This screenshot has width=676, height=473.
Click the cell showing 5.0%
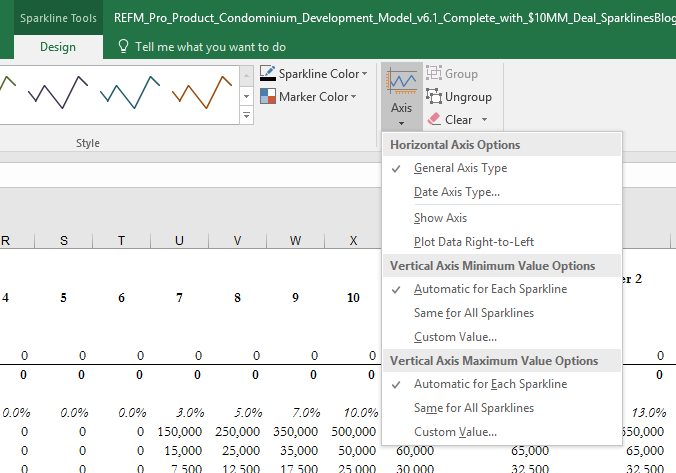(x=248, y=413)
